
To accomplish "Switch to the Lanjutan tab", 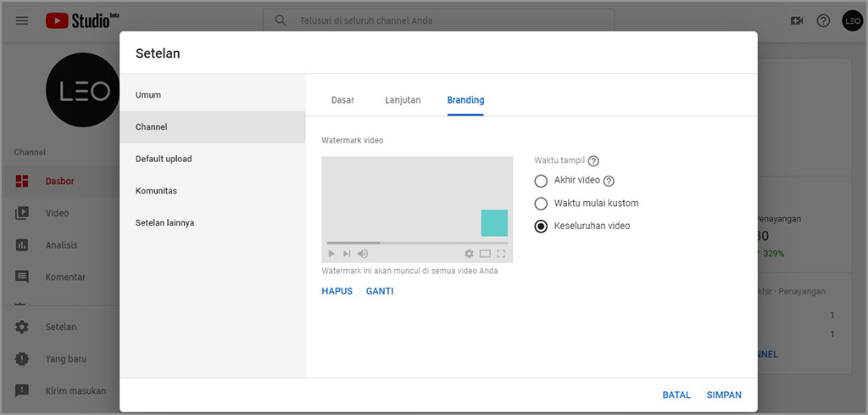I will point(403,100).
